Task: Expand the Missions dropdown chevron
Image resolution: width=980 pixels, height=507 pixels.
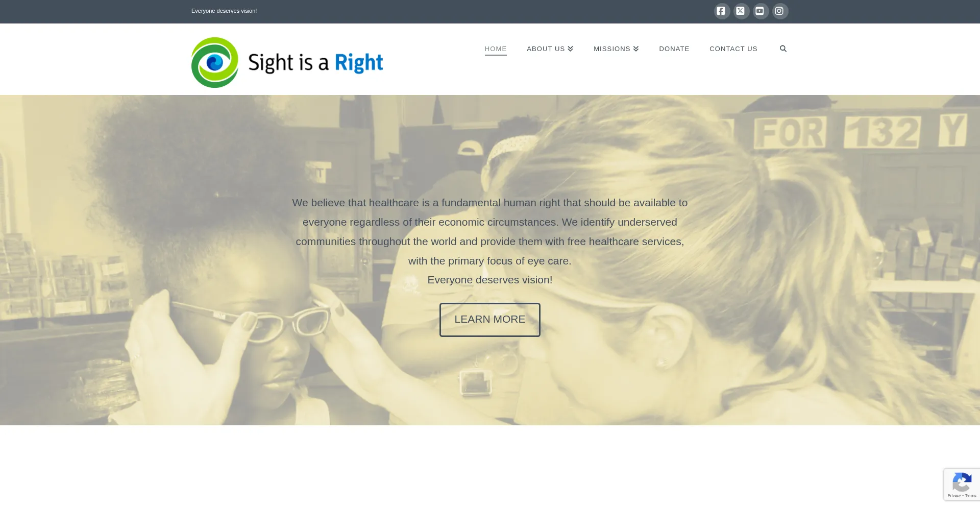Action: pyautogui.click(x=636, y=49)
